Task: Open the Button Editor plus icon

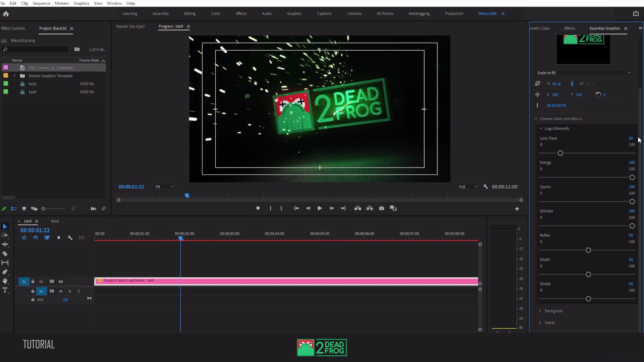Action: (x=517, y=209)
